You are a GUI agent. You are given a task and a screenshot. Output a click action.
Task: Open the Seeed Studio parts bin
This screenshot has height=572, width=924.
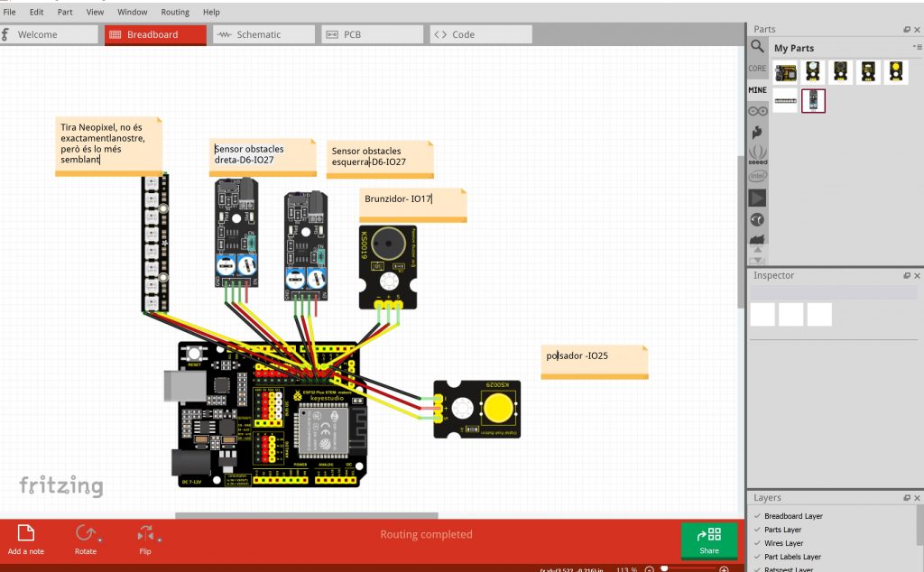(x=757, y=153)
